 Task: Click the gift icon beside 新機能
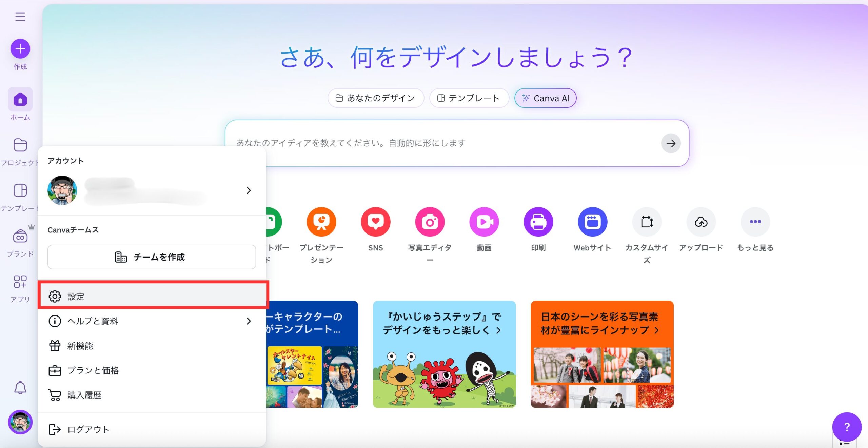click(x=55, y=346)
